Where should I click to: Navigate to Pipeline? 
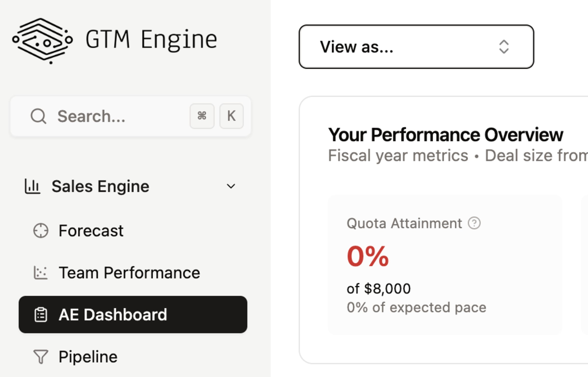[88, 357]
